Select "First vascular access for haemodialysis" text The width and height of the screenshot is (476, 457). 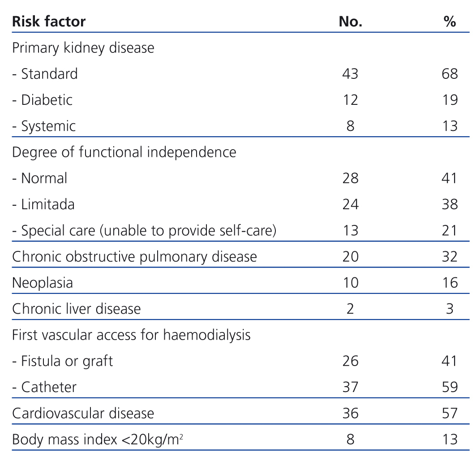[x=131, y=335]
